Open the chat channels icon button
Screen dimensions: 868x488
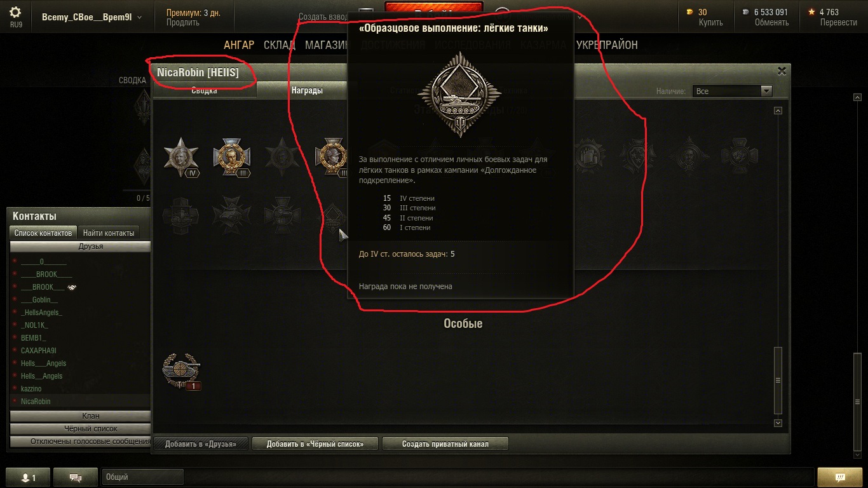(x=75, y=477)
